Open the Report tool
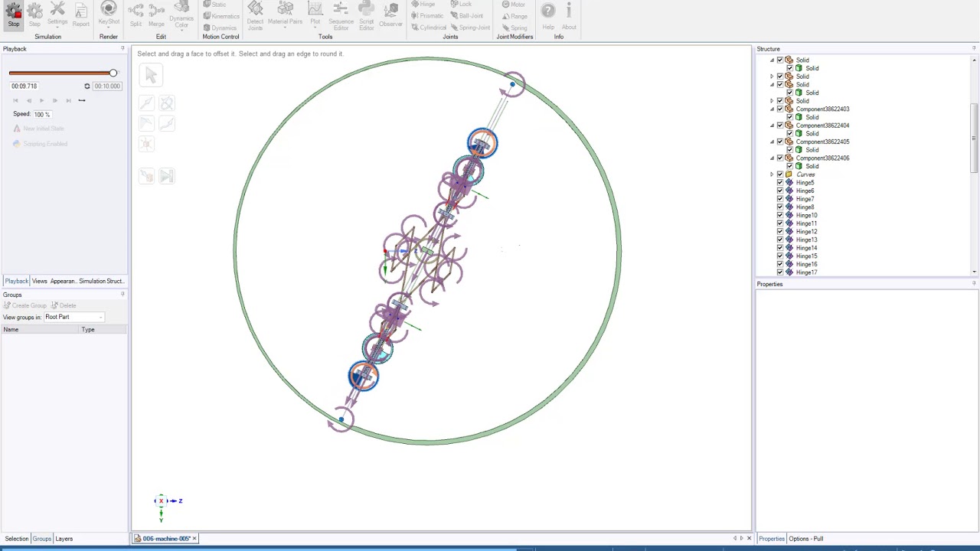Viewport: 980px width, 551px height. (80, 15)
